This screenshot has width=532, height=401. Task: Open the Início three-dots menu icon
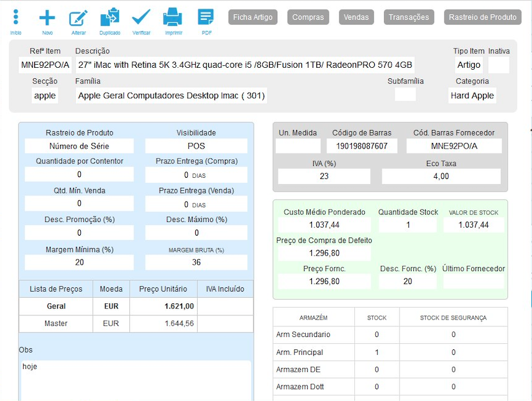tap(16, 17)
